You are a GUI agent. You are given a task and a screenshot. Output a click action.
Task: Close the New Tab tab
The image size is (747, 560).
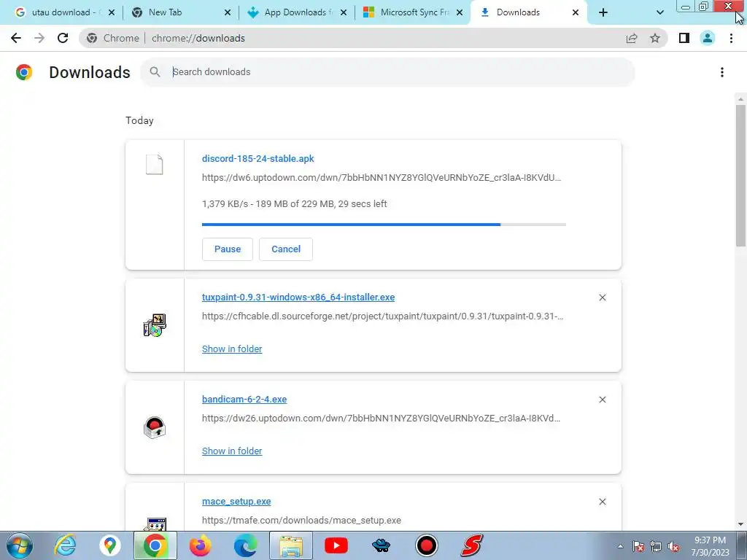[228, 12]
